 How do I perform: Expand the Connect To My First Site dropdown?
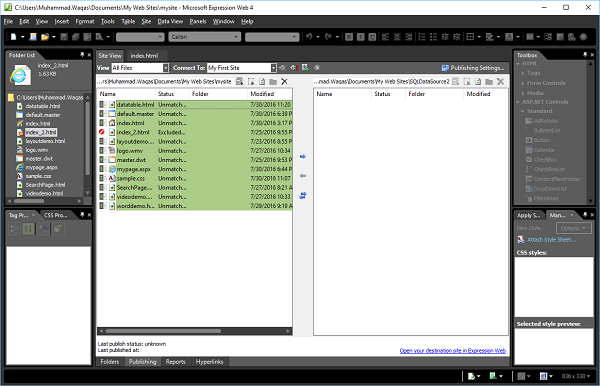coord(274,68)
